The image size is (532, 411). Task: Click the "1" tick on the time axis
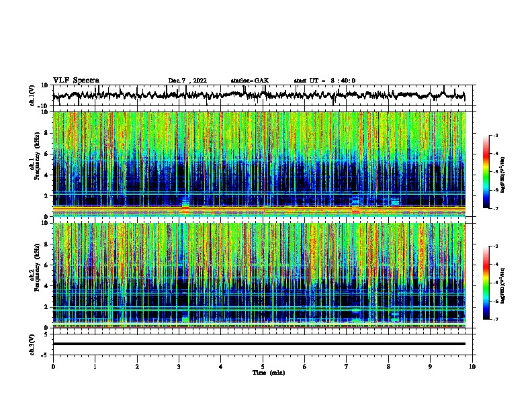point(95,367)
